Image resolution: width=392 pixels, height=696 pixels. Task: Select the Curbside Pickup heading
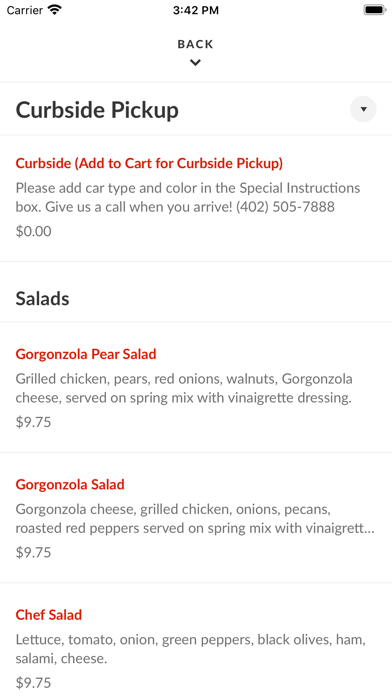(97, 110)
